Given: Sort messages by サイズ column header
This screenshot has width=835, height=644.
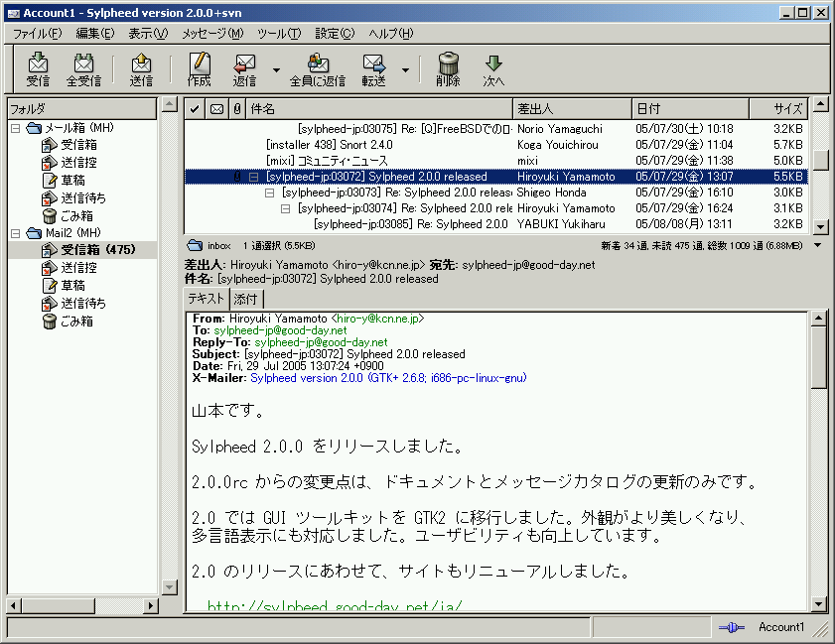Looking at the screenshot, I should click(778, 109).
